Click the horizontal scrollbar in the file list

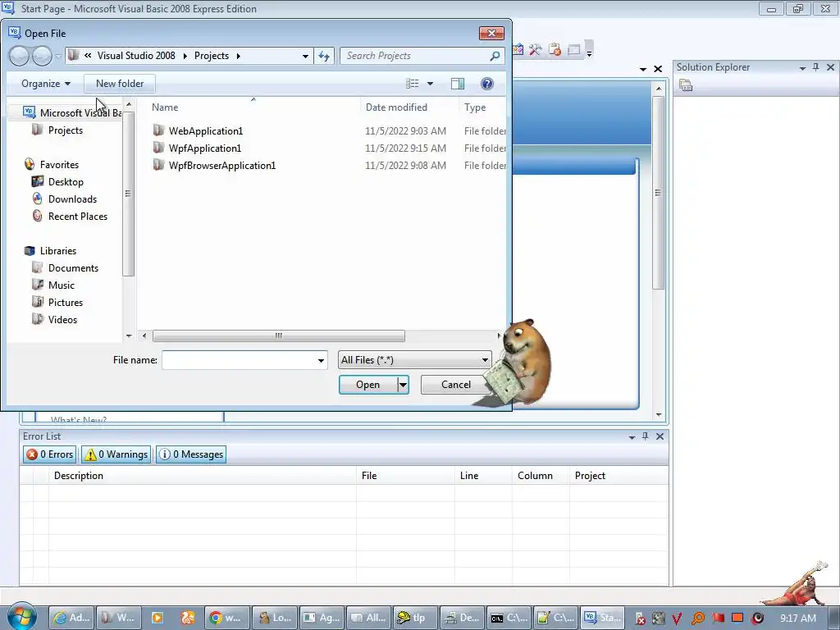coord(279,336)
